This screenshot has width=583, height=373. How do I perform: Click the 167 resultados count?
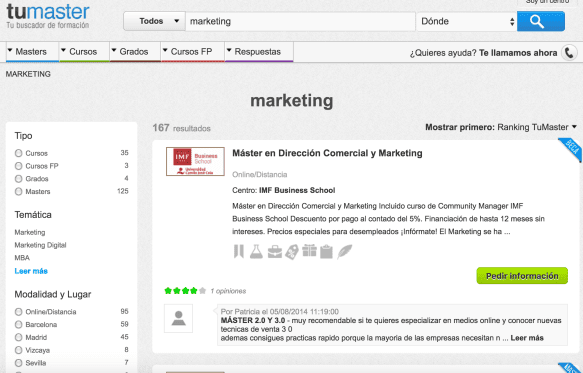181,128
